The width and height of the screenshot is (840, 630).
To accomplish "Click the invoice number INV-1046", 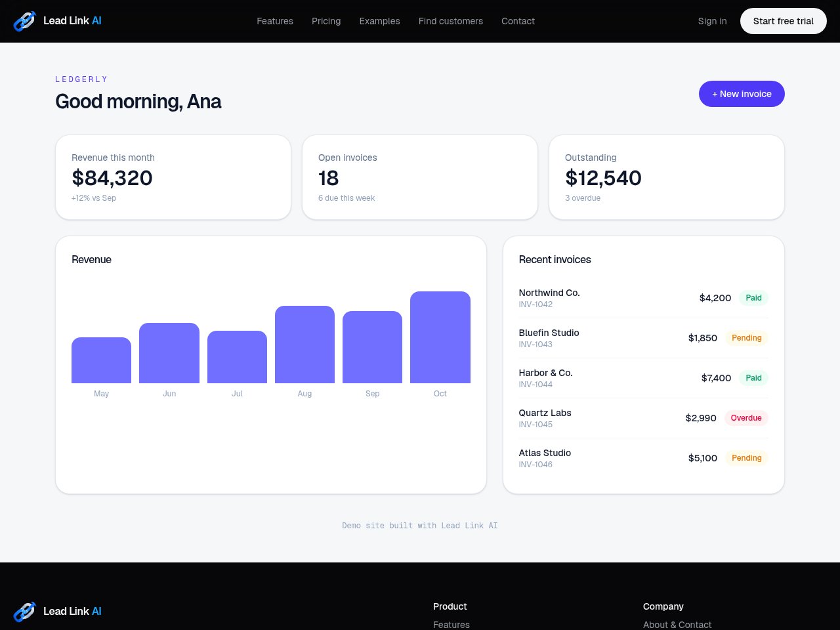I will point(535,465).
